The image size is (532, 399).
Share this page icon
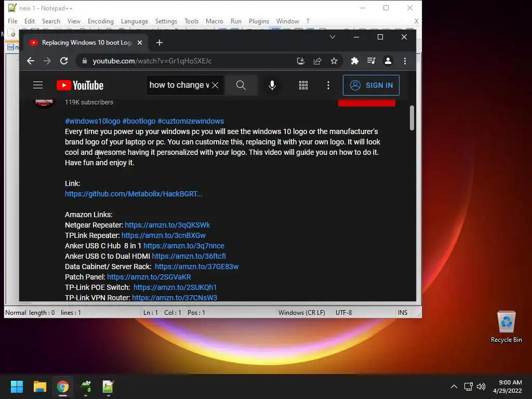[317, 61]
